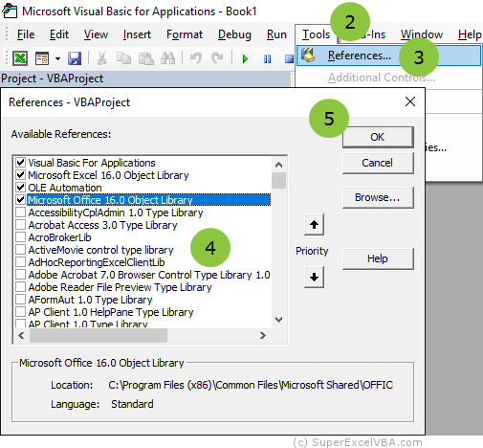Click the horizontal scroll left arrow
This screenshot has height=448, width=483.
[21, 335]
